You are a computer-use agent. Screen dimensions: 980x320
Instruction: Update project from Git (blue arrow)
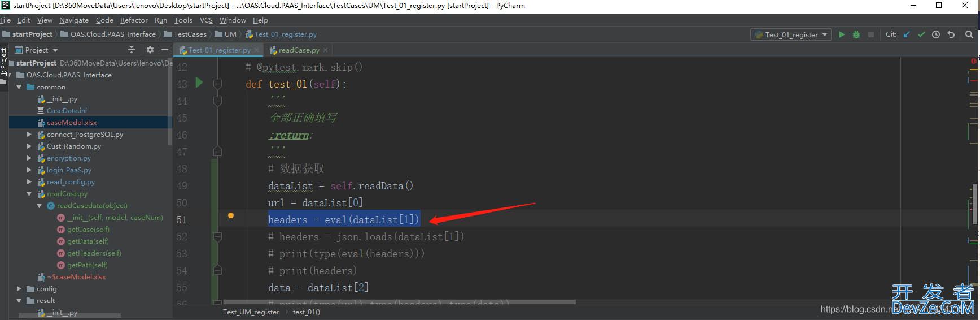[x=907, y=34]
